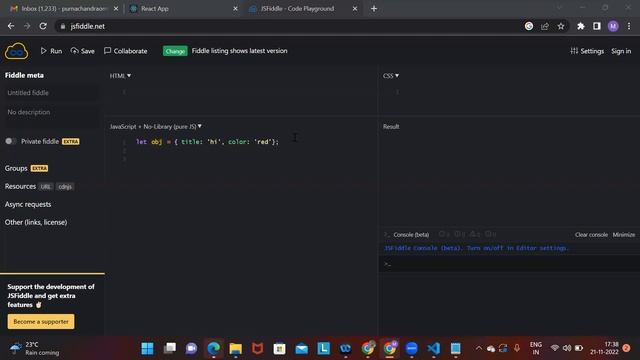The height and width of the screenshot is (360, 640).
Task: Open the Wi-Fi network tray icon
Action: (554, 348)
